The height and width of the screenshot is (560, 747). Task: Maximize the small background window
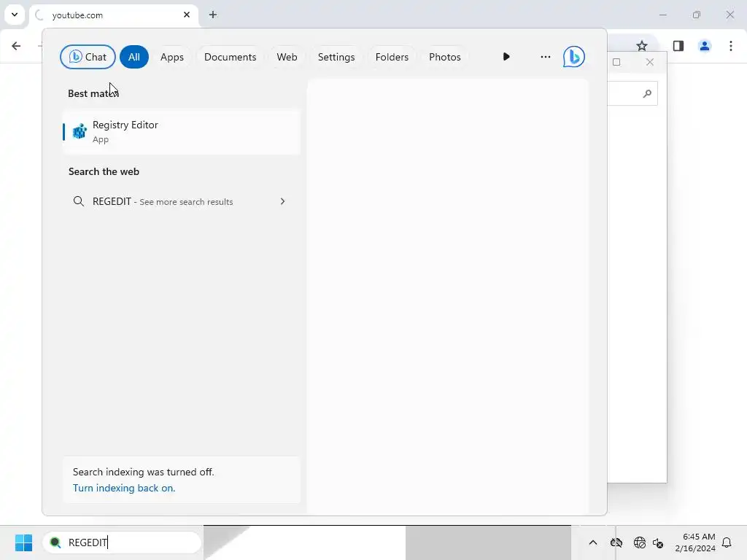coord(616,62)
